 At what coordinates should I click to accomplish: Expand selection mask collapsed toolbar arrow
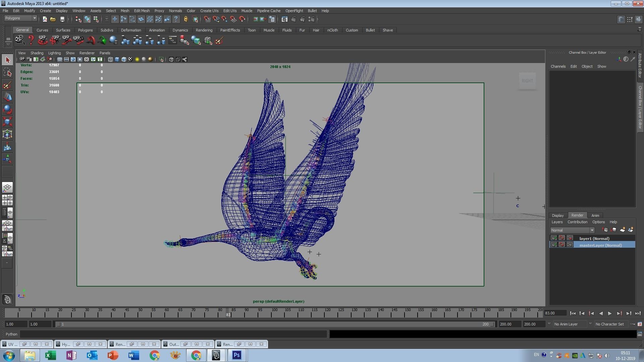(106, 19)
